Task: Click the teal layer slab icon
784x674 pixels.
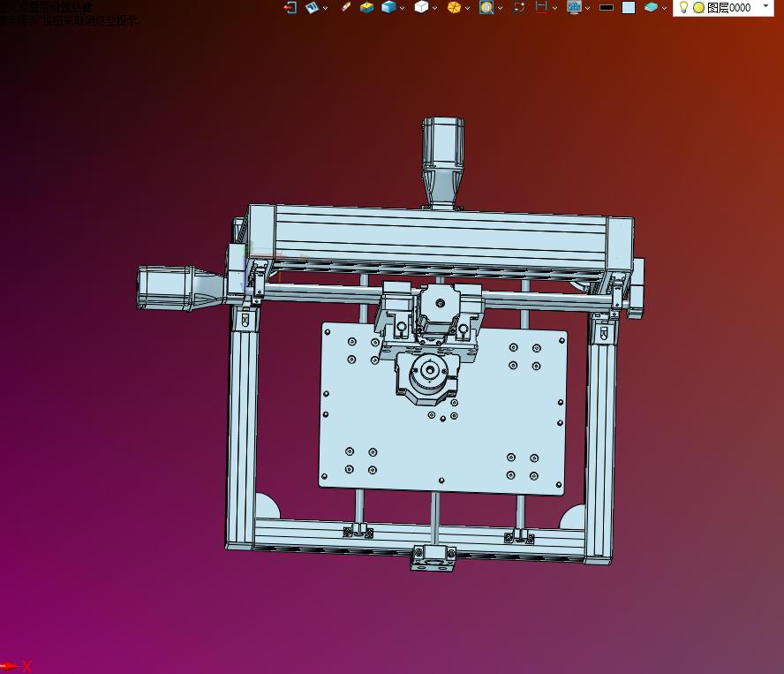Action: click(x=651, y=7)
